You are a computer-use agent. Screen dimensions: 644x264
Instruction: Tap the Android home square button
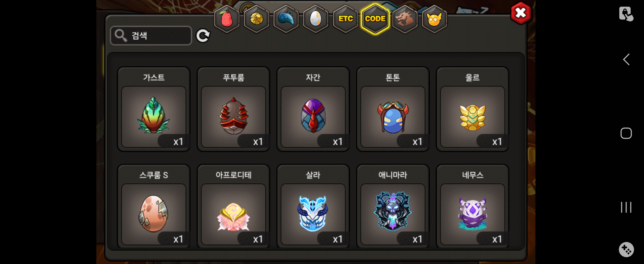click(626, 133)
